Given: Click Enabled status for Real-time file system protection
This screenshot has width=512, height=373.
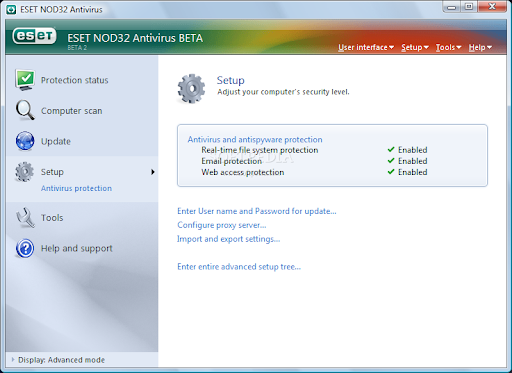Looking at the screenshot, I should click(413, 150).
